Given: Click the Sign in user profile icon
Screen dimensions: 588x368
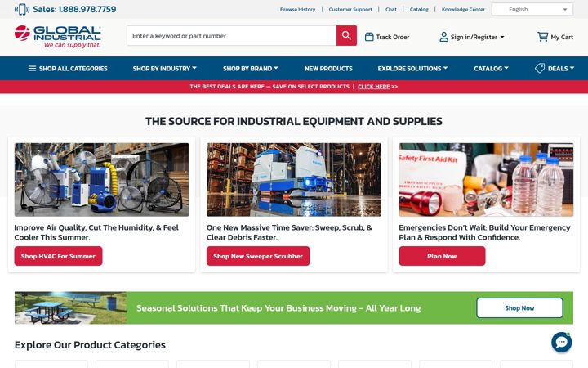Looking at the screenshot, I should (x=443, y=37).
